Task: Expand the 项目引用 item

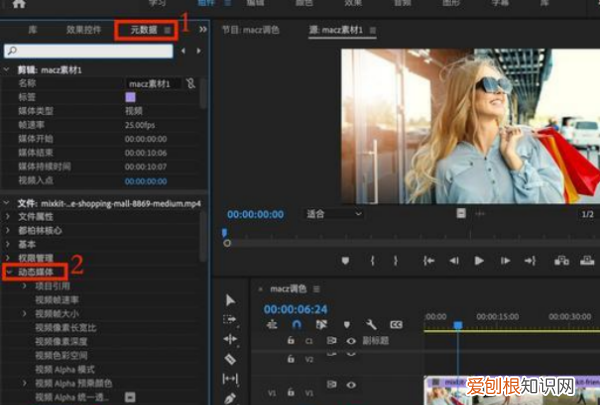Action: point(24,286)
